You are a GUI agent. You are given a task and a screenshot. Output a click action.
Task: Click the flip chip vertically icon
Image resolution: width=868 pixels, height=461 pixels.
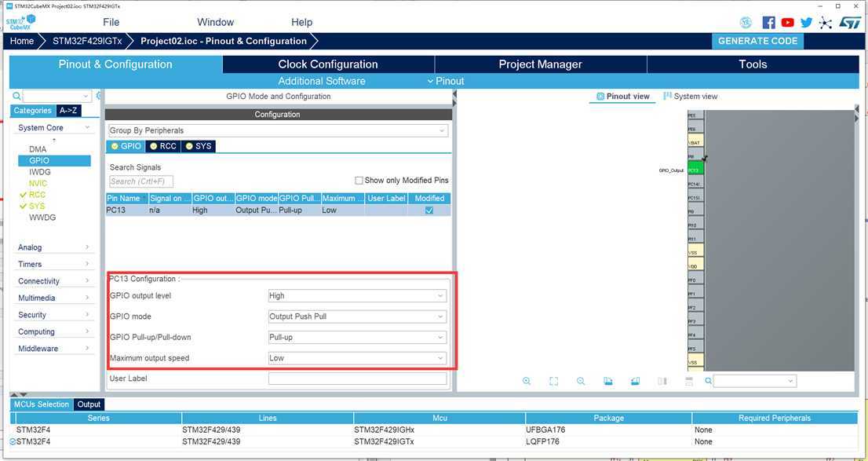[x=689, y=381]
